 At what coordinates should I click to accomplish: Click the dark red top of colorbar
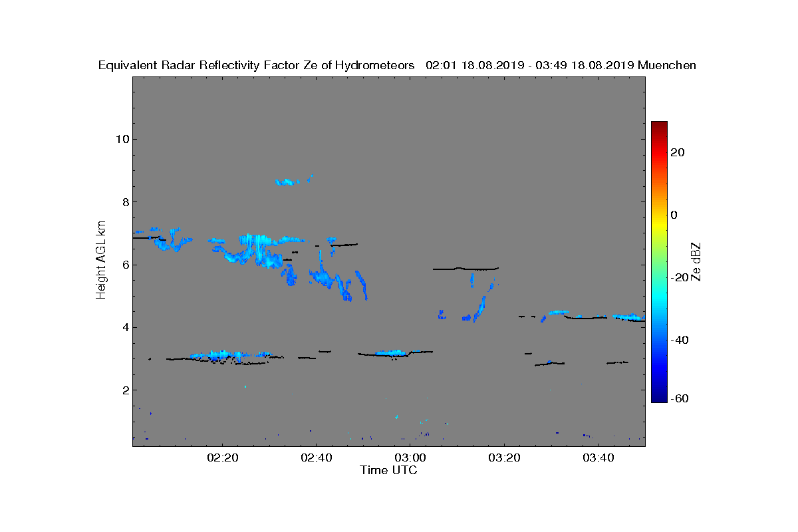pos(659,126)
